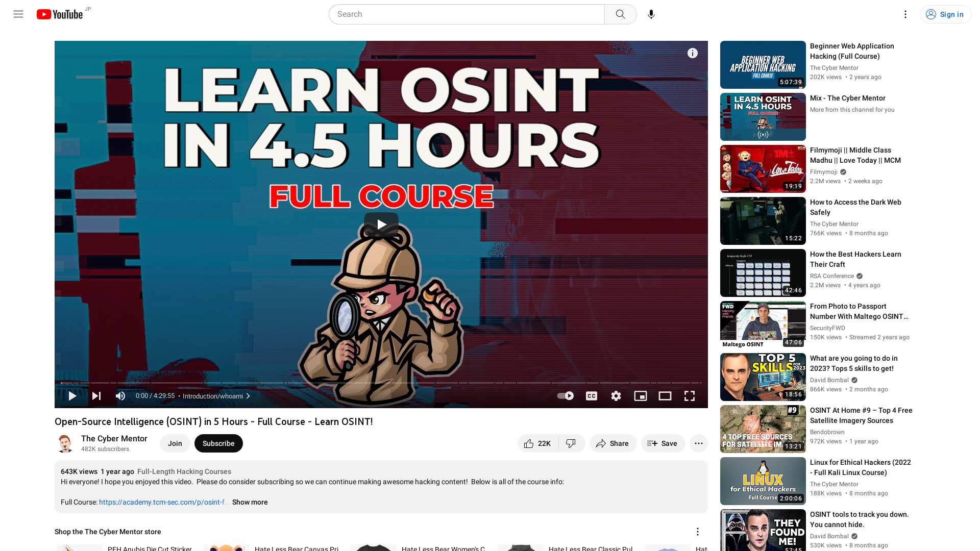This screenshot has height=551, width=980.
Task: Open How to Access the Dark Web Safely
Action: pos(855,207)
